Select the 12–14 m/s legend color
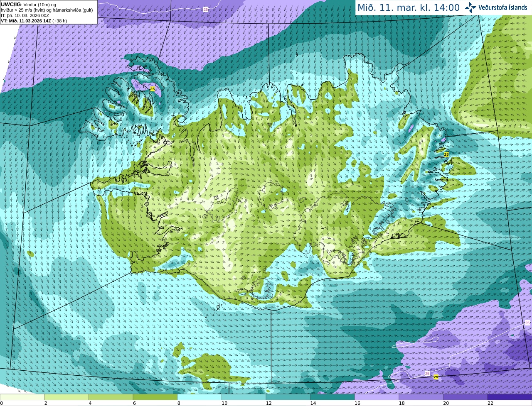This screenshot has height=406, width=532. point(288,397)
